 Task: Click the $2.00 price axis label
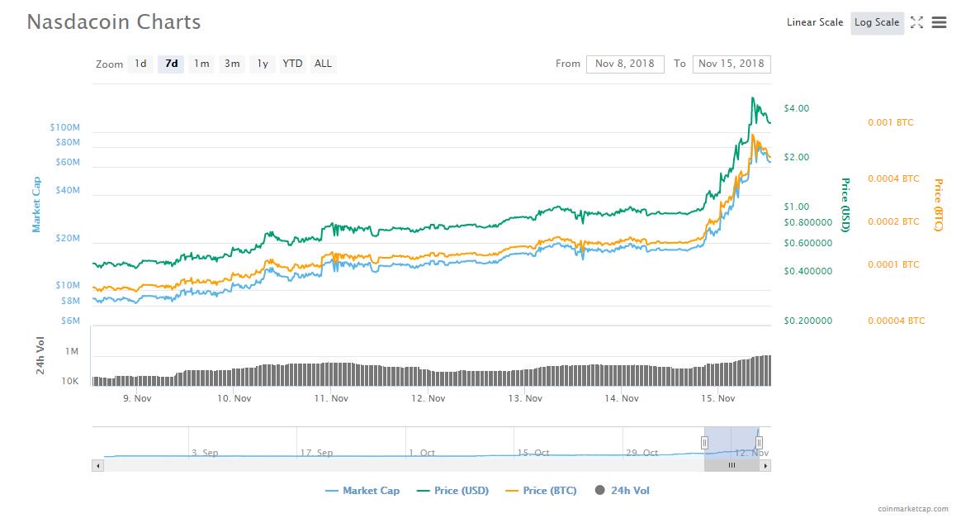point(796,158)
